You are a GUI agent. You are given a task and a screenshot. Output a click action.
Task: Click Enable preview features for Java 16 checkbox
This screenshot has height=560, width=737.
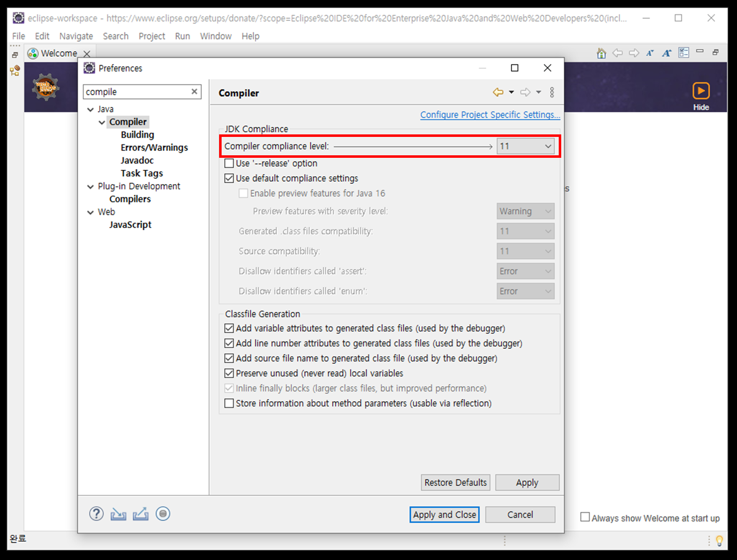pyautogui.click(x=244, y=193)
